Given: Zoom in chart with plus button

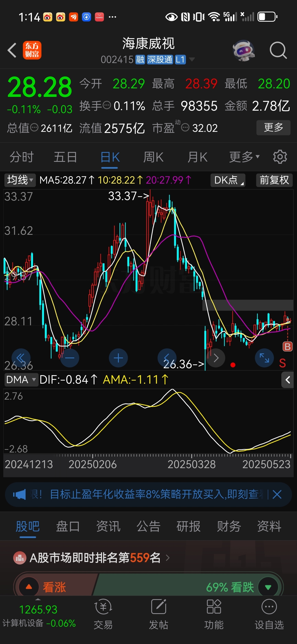Looking at the screenshot, I should pyautogui.click(x=118, y=358).
